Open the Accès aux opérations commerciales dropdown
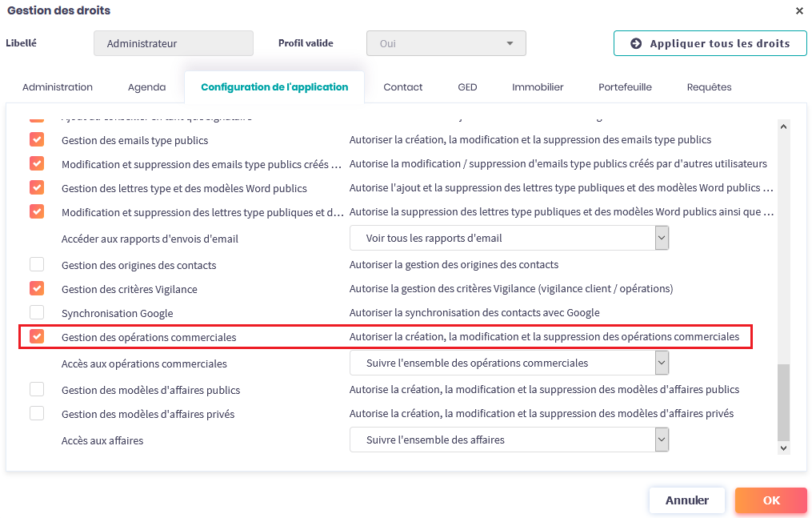Viewport: 812px width, 518px height. (x=662, y=363)
